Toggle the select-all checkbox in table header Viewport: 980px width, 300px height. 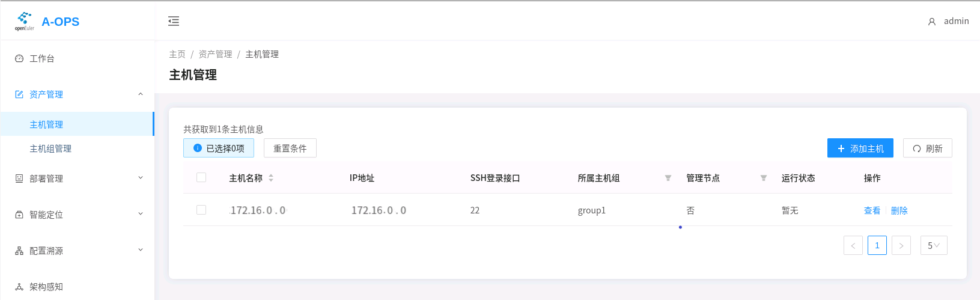tap(201, 177)
